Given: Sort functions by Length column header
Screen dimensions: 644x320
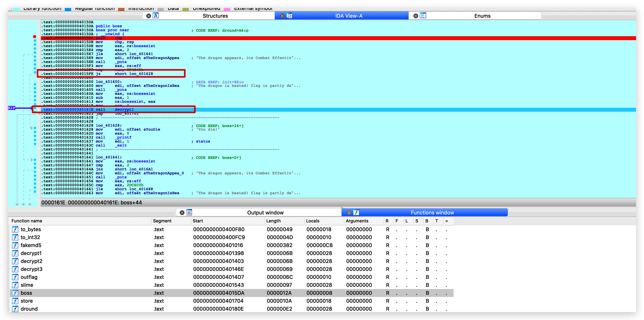Looking at the screenshot, I should pos(273,221).
